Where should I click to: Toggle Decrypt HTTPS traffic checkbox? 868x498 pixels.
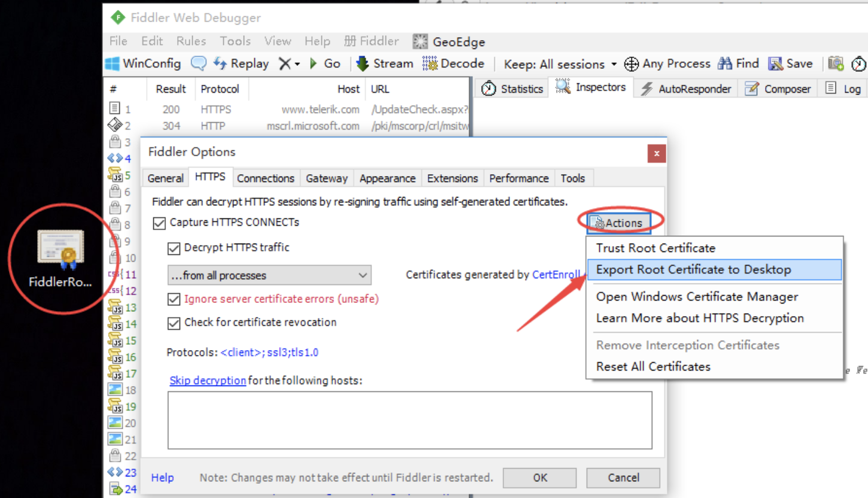(x=174, y=248)
